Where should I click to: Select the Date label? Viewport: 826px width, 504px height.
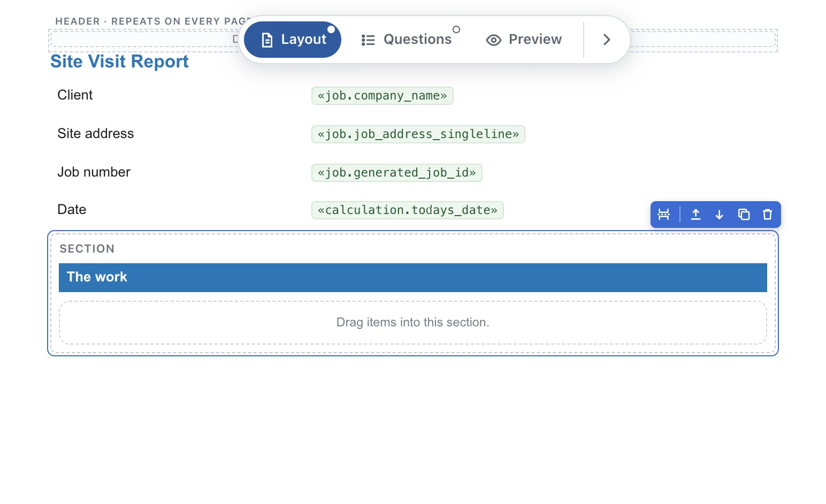[x=72, y=210]
